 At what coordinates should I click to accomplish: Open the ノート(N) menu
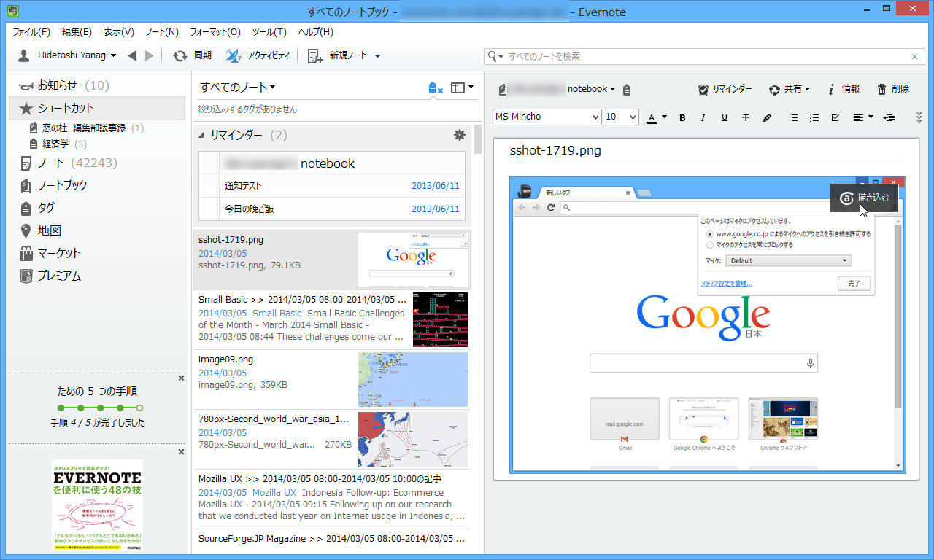pyautogui.click(x=162, y=32)
